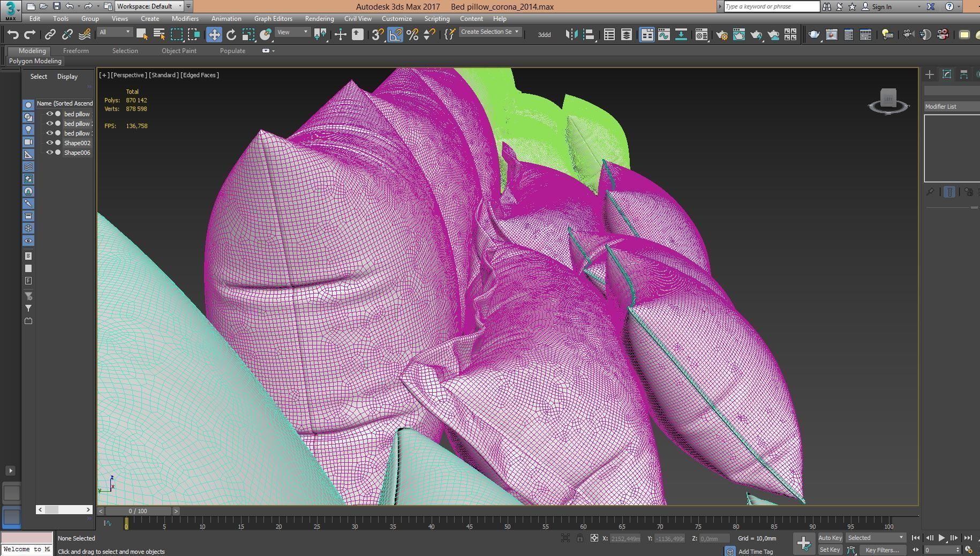Open the Modifiers menu

tap(185, 18)
